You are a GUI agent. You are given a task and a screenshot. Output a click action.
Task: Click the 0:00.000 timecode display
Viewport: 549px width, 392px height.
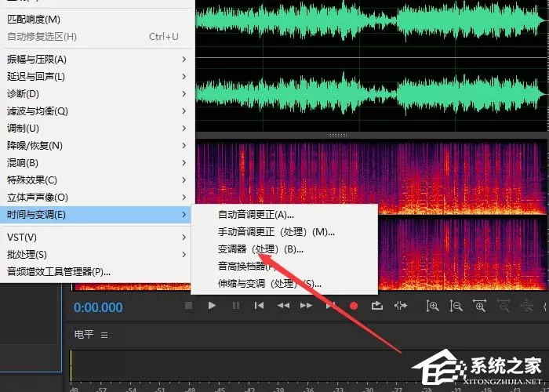tap(98, 307)
